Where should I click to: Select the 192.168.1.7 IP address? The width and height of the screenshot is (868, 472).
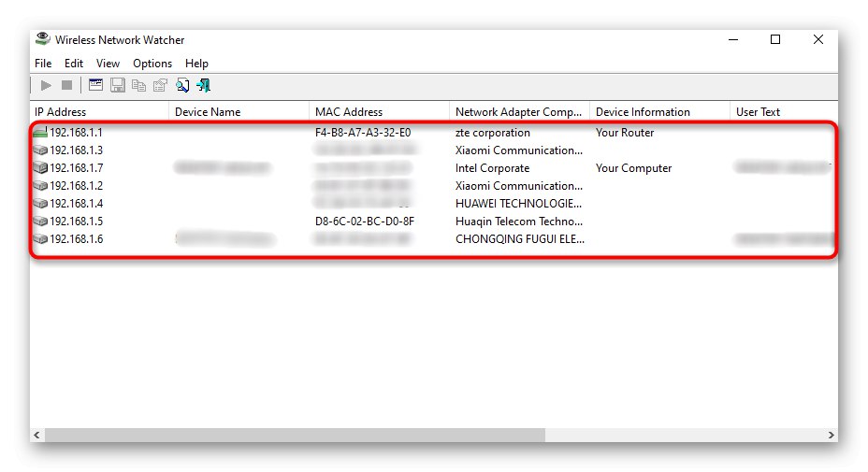77,167
